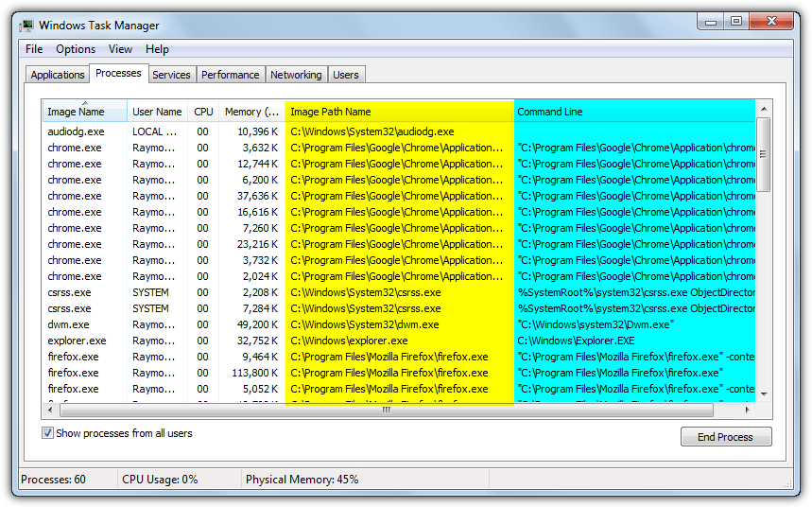Select the Processes tab
This screenshot has height=507, width=812.
(118, 73)
